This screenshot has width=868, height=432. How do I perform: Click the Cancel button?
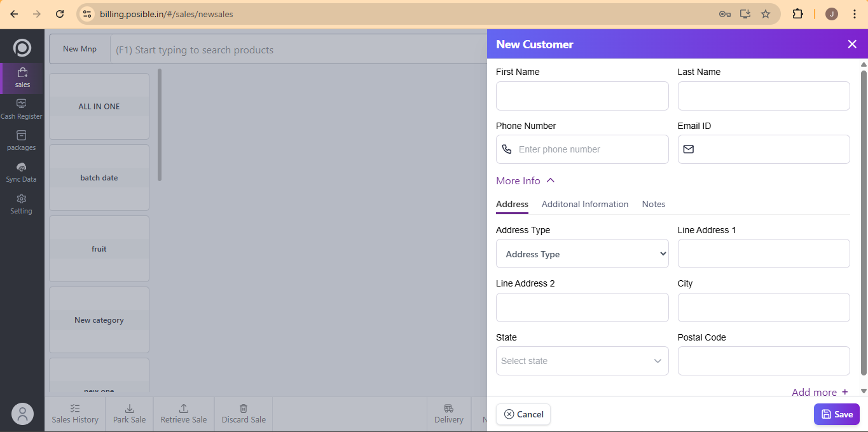[523, 414]
